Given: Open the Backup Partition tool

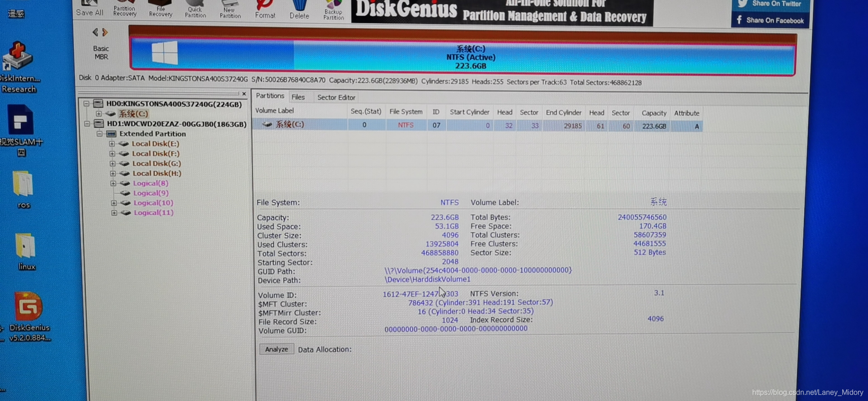Looking at the screenshot, I should coord(334,10).
